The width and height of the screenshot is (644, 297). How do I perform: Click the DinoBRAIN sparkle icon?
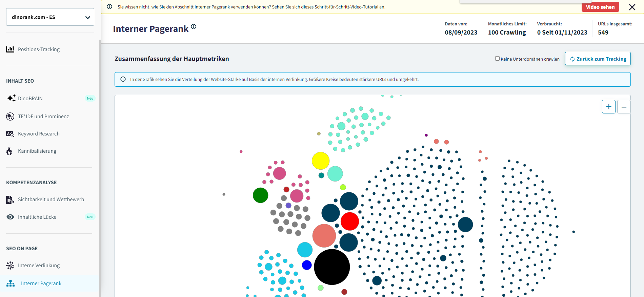pos(11,98)
